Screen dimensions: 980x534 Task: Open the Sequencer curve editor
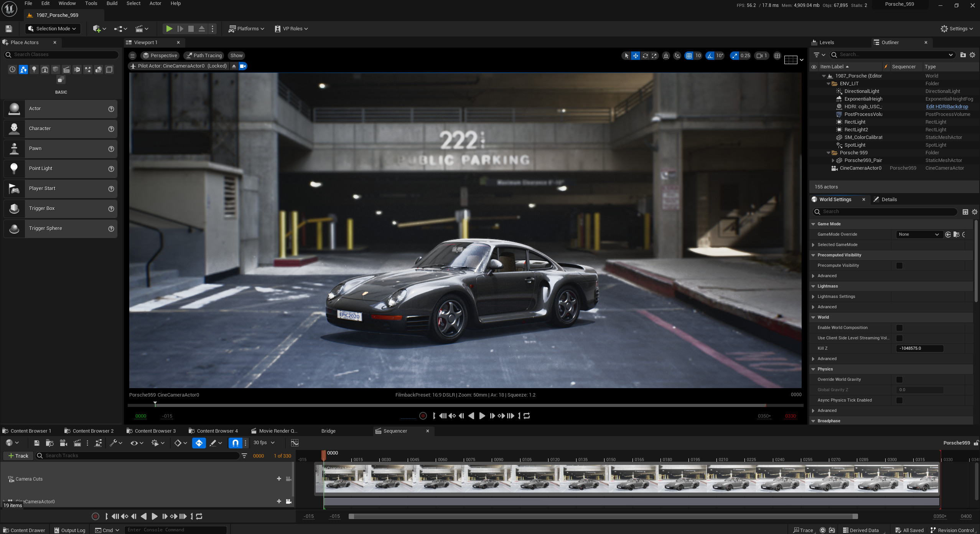[x=295, y=443]
